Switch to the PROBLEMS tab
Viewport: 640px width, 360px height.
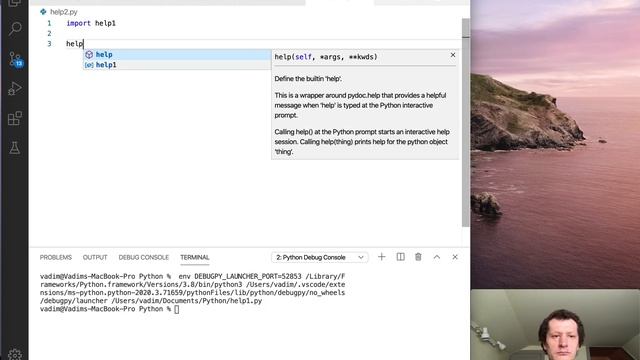pos(56,257)
